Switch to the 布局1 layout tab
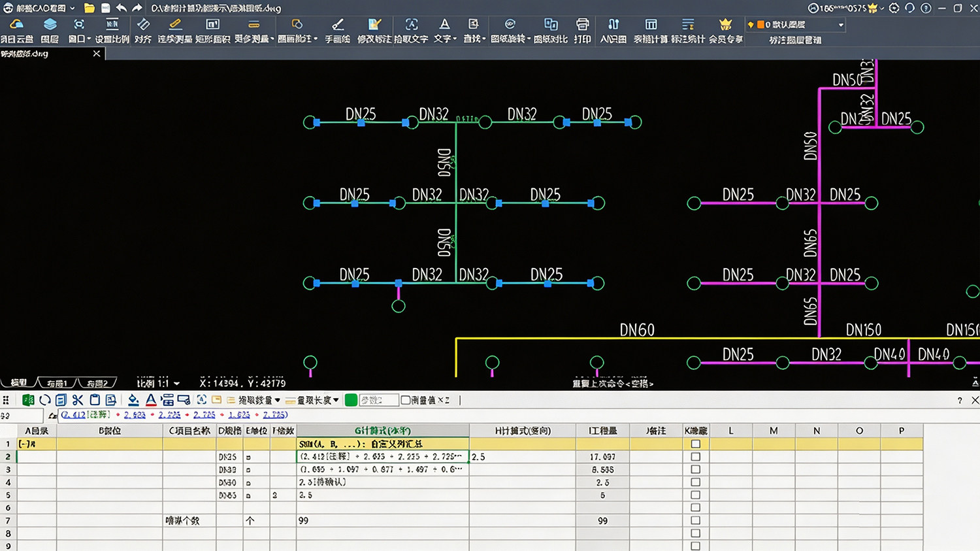Viewport: 980px width, 551px height. [x=57, y=383]
